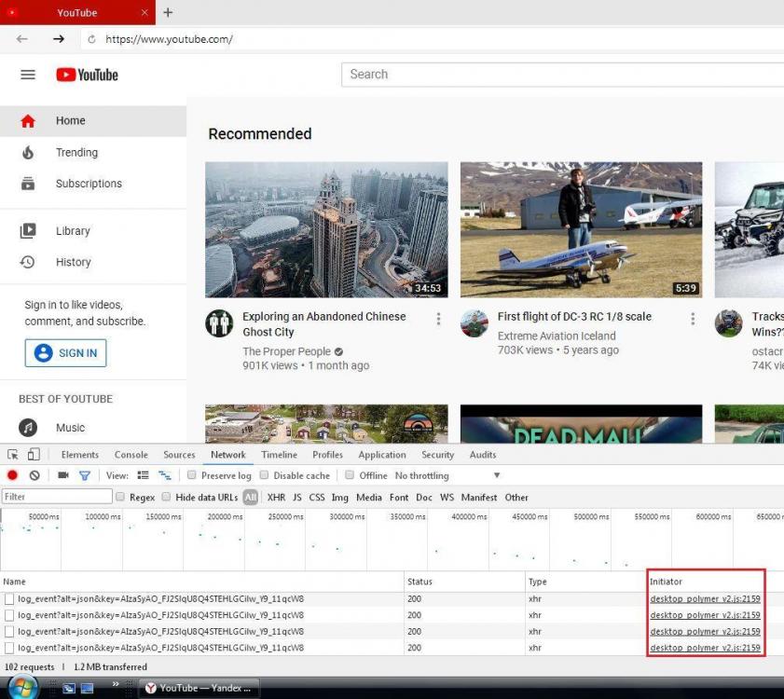Switch to the Console tab in DevTools
This screenshot has height=699, width=784.
pos(131,455)
